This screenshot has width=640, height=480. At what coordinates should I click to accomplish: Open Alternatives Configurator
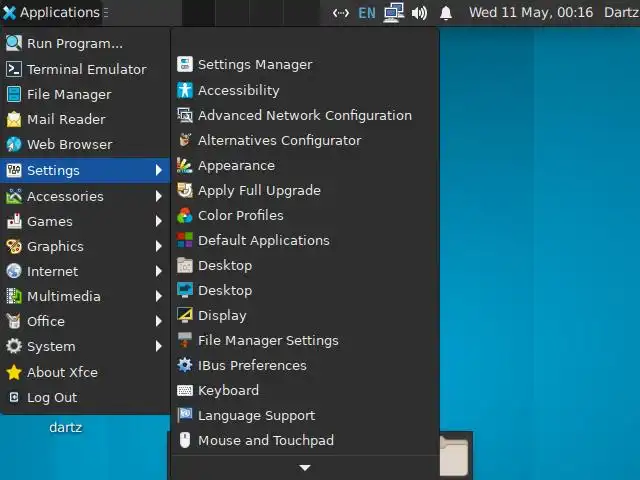click(x=305, y=140)
